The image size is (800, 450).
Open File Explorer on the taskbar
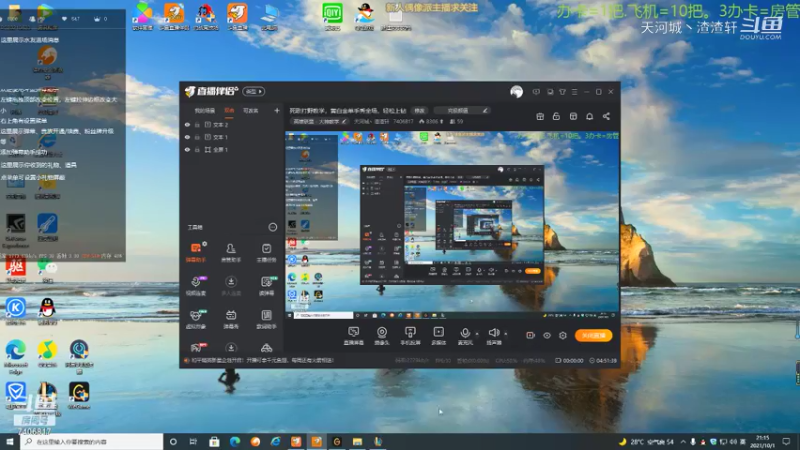(357, 442)
